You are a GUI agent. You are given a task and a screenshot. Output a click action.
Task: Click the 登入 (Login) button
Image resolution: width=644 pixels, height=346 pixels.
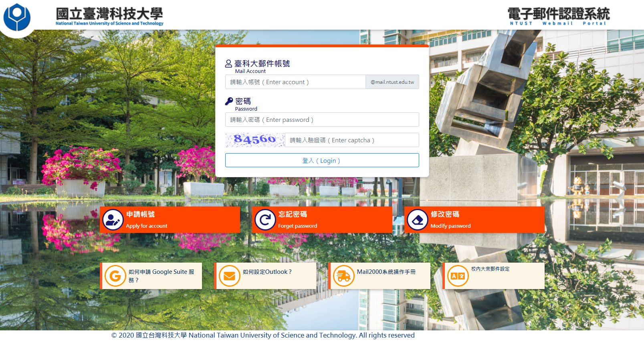pyautogui.click(x=322, y=160)
